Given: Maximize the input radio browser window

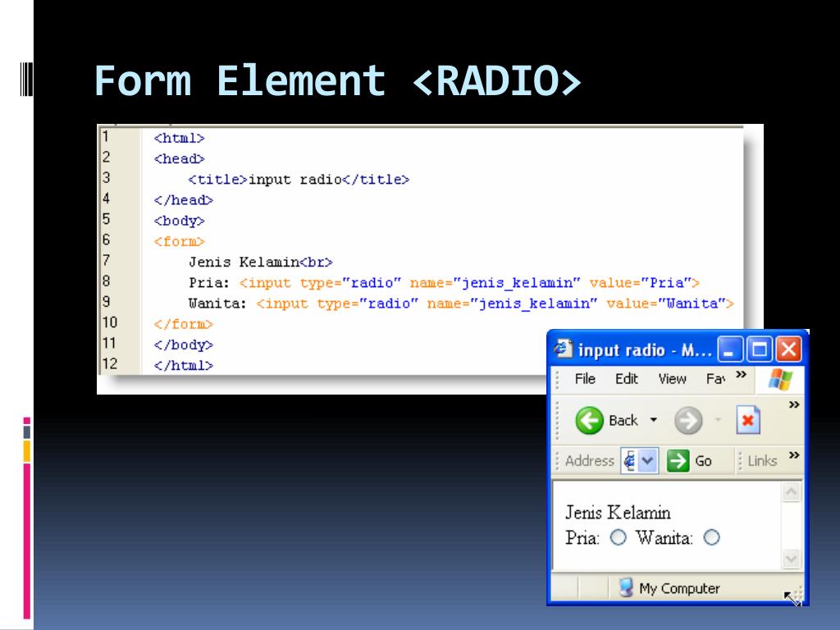Looking at the screenshot, I should pyautogui.click(x=760, y=349).
